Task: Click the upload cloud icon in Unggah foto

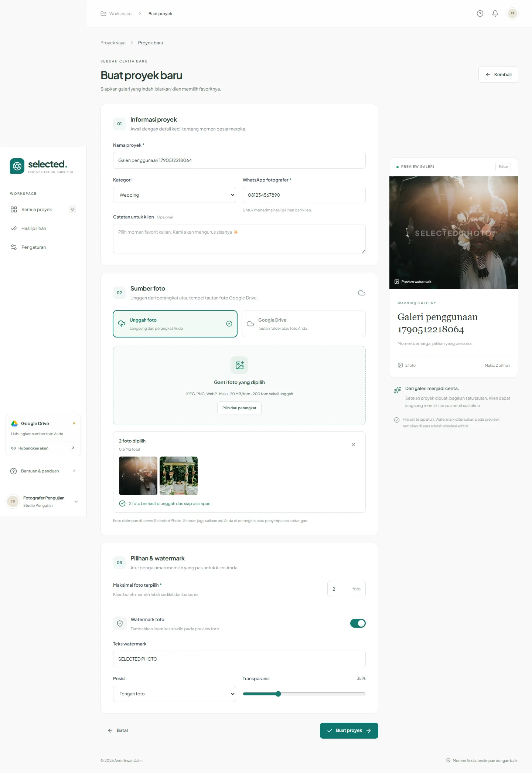Action: (122, 324)
